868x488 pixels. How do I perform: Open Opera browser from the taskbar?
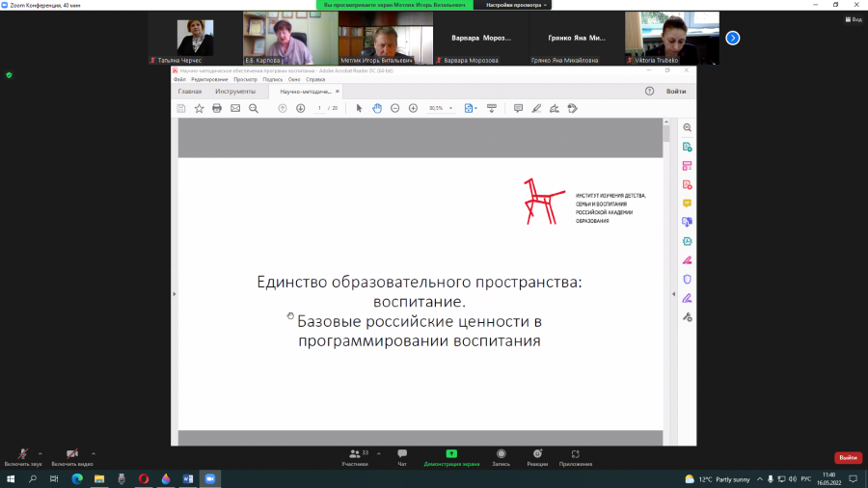point(144,478)
